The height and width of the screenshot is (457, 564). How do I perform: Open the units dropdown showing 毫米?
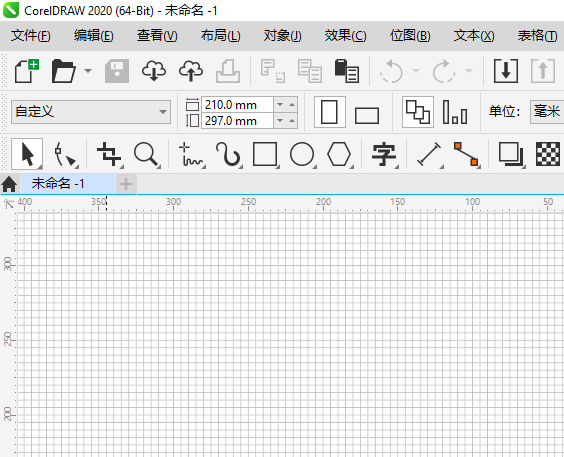click(x=547, y=112)
